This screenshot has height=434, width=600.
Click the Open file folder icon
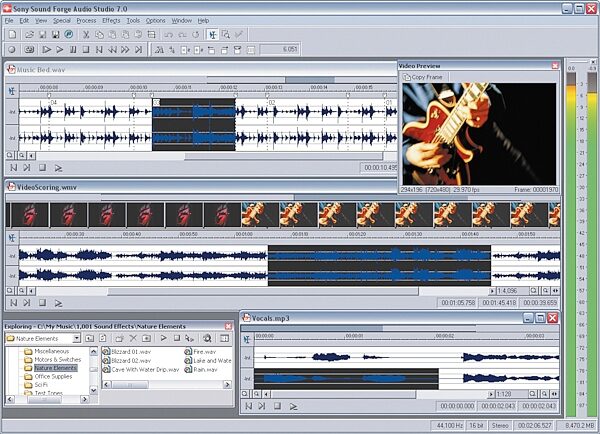pyautogui.click(x=29, y=35)
